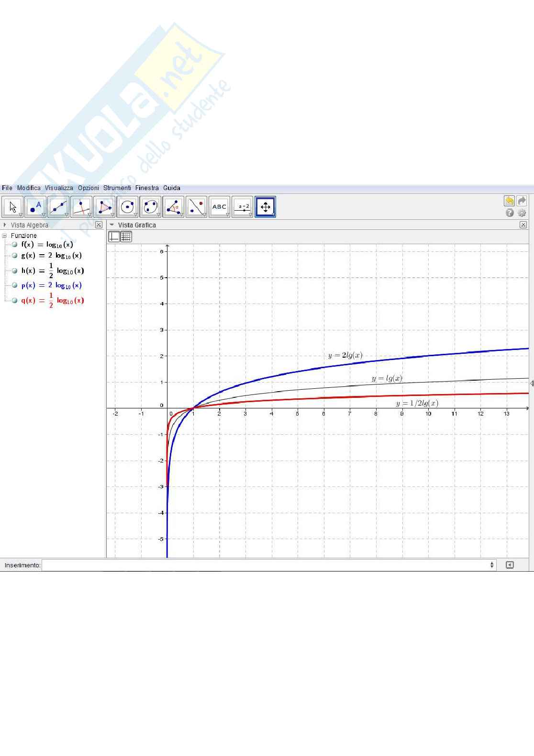Pick the Perpendicular line tool
The height and width of the screenshot is (756, 534).
pyautogui.click(x=81, y=207)
